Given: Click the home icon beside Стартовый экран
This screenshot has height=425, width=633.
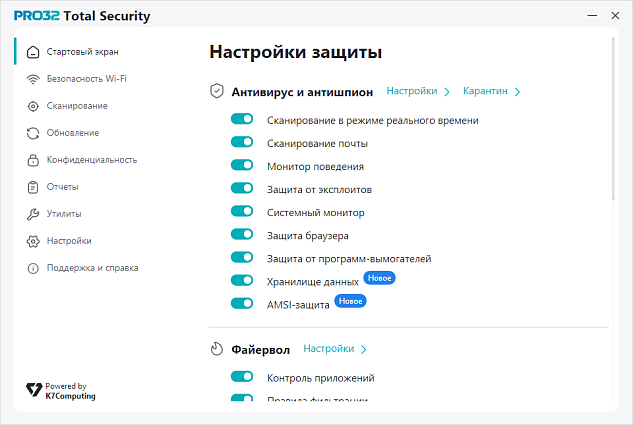Looking at the screenshot, I should 33,52.
